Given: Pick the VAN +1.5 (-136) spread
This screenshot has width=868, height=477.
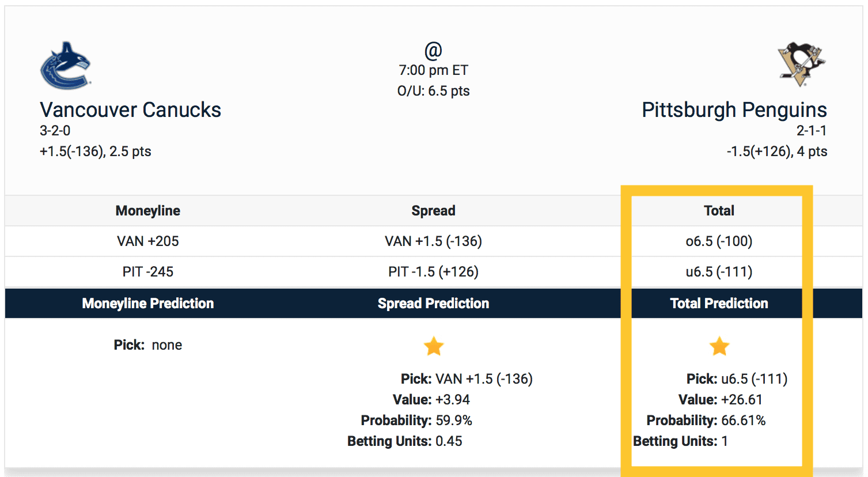Looking at the screenshot, I should point(433,241).
